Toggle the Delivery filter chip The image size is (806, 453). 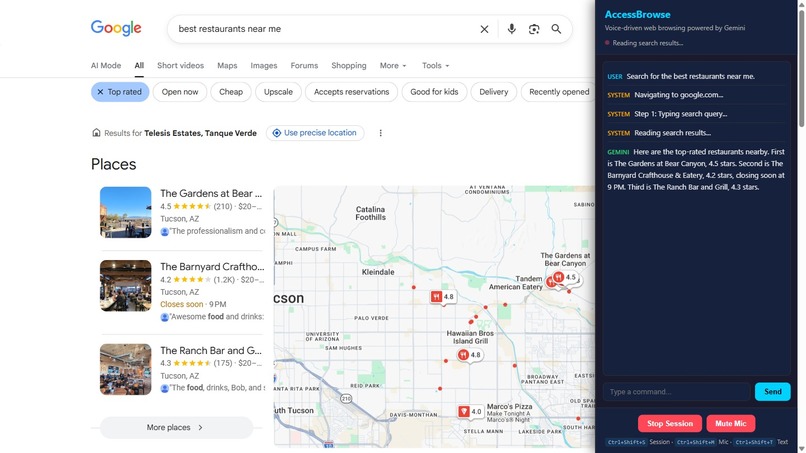click(493, 92)
